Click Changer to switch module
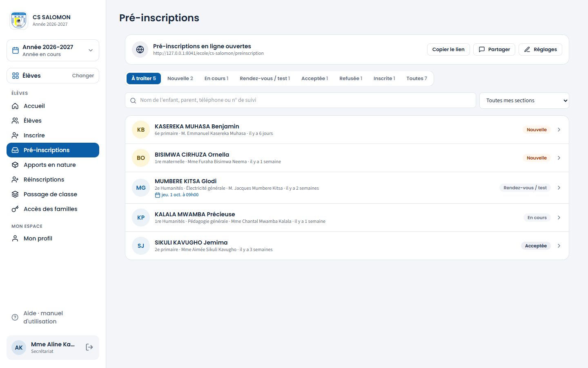This screenshot has height=368, width=588. click(83, 76)
